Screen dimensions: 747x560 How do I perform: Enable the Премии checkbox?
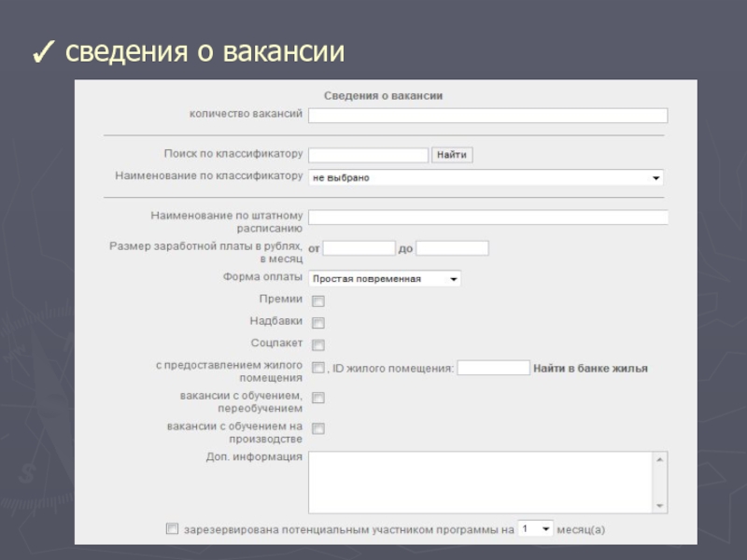tap(317, 301)
